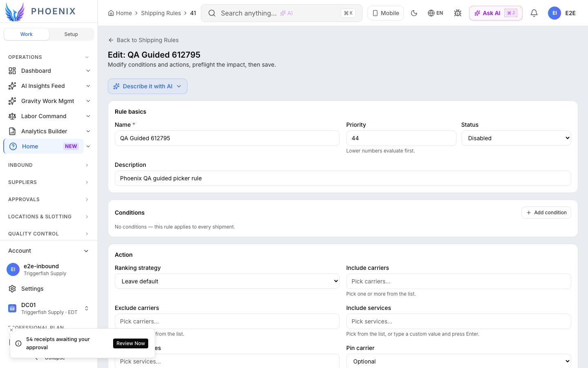The height and width of the screenshot is (368, 588).
Task: Click the Description input field
Action: point(343,178)
